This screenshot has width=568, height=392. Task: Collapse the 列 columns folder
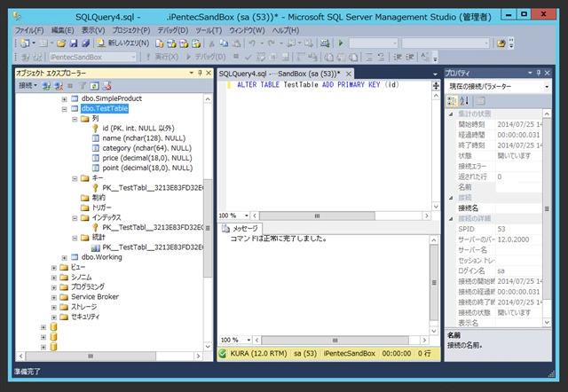(75, 119)
